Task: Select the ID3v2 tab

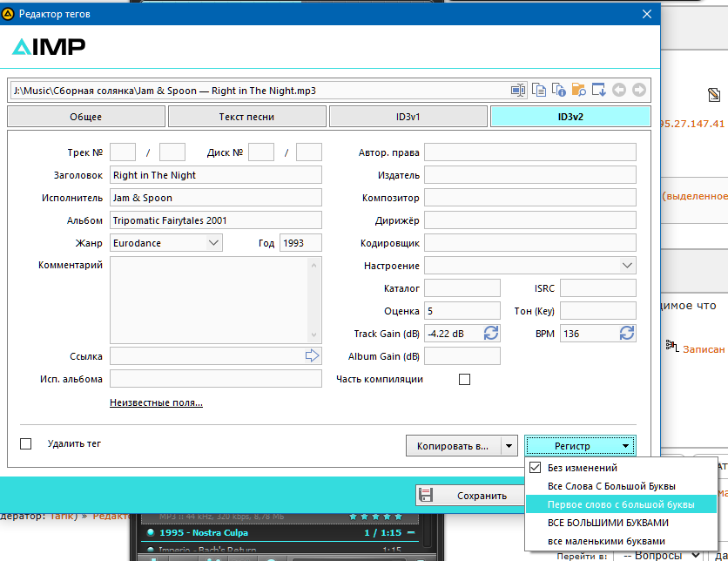Action: click(570, 117)
